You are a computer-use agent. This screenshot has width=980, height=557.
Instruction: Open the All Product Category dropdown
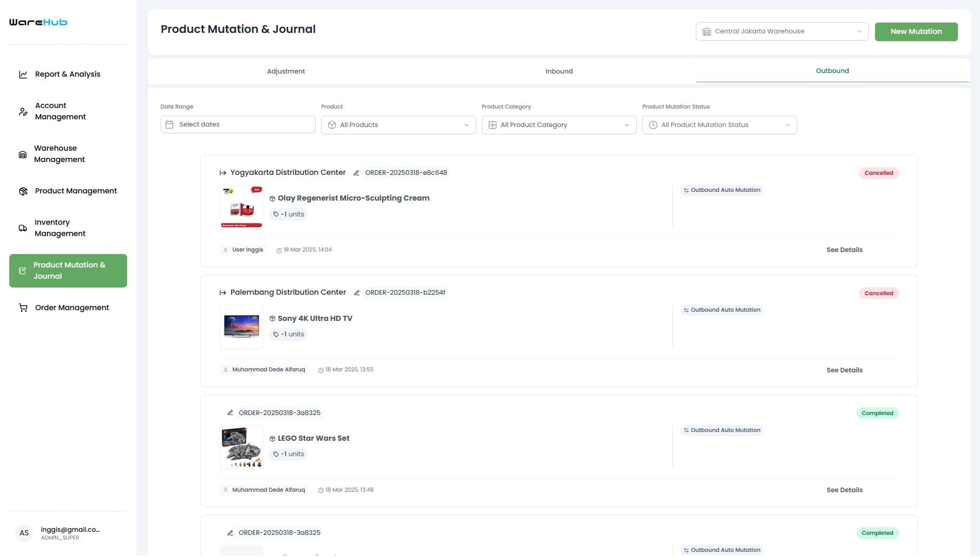558,124
